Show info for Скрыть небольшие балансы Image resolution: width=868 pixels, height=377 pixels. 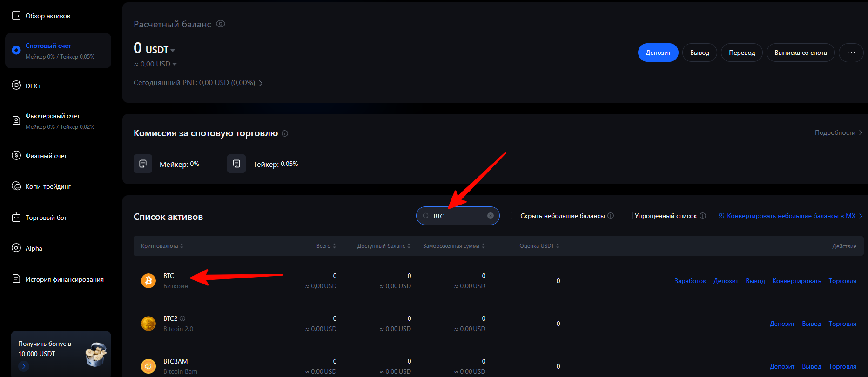point(611,216)
